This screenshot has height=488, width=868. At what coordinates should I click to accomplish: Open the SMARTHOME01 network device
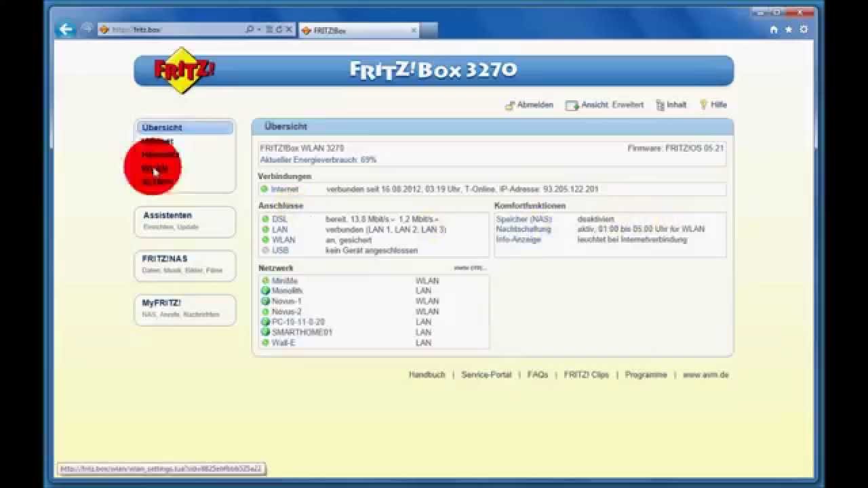pos(302,333)
